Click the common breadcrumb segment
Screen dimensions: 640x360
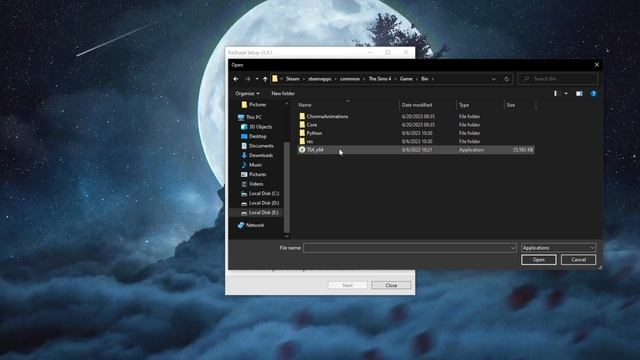click(350, 79)
